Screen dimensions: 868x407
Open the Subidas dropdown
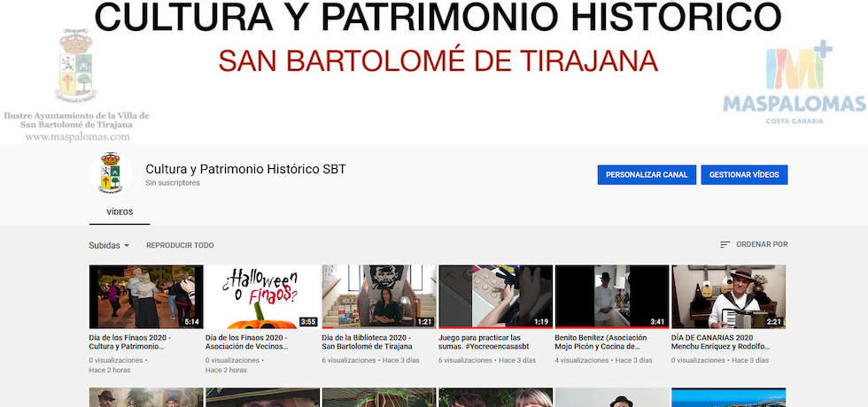click(x=109, y=245)
